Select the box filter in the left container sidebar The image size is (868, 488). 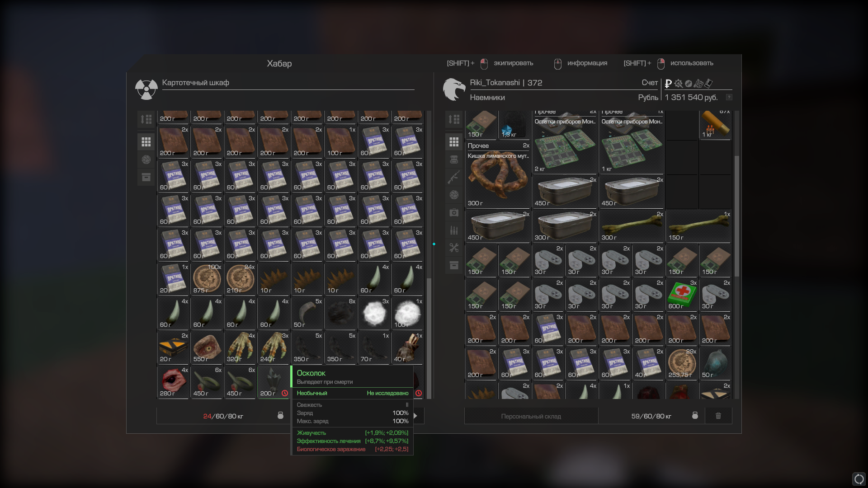point(146,177)
